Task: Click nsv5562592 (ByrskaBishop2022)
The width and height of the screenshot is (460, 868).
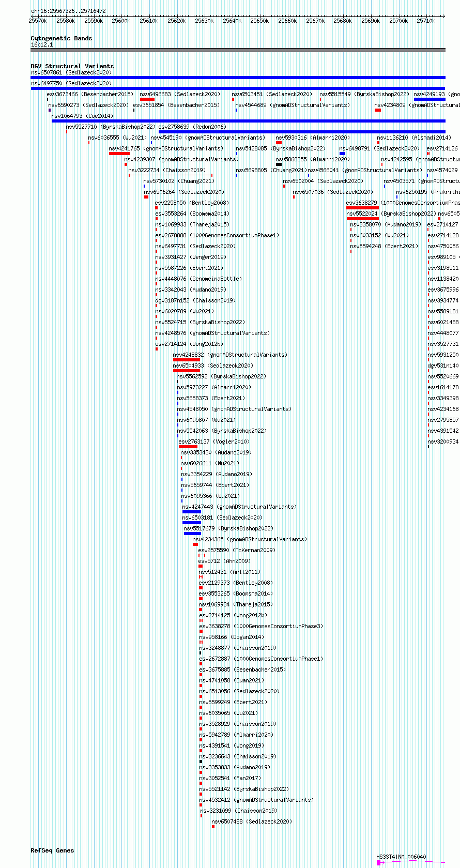Action: click(221, 376)
